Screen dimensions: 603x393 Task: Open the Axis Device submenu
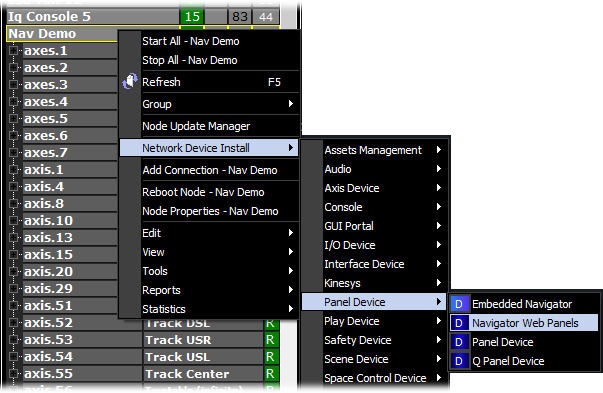[375, 188]
